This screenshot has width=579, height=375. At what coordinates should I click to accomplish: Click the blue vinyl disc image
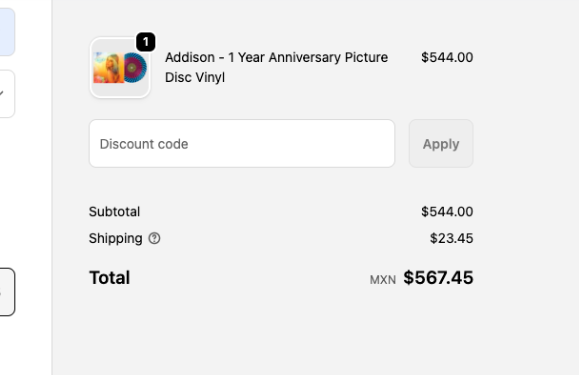coord(135,68)
